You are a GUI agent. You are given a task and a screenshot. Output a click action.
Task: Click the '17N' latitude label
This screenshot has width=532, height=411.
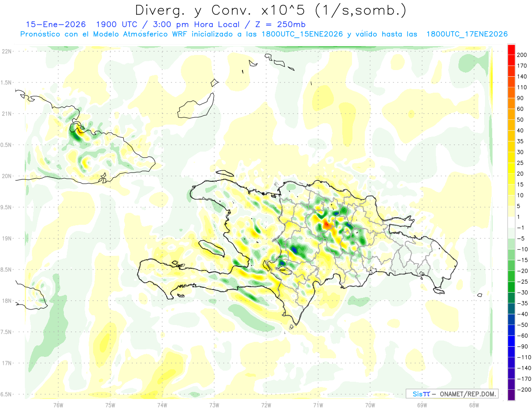[x=6, y=364]
